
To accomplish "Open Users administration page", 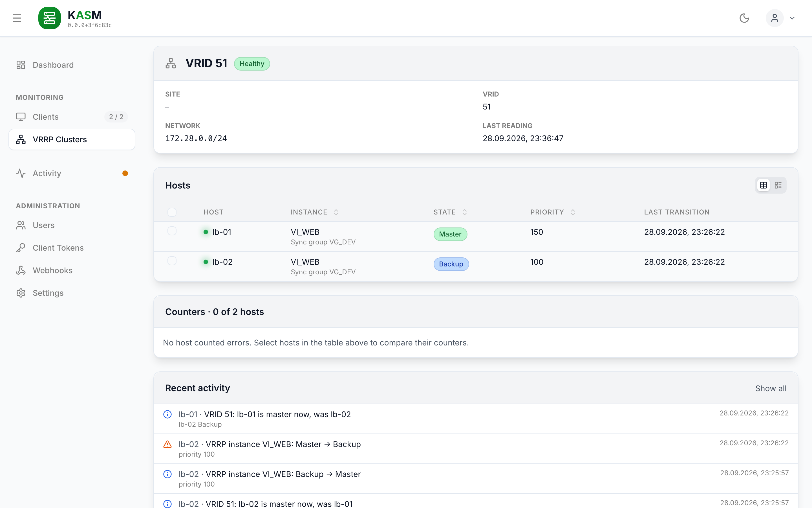I will [72, 225].
